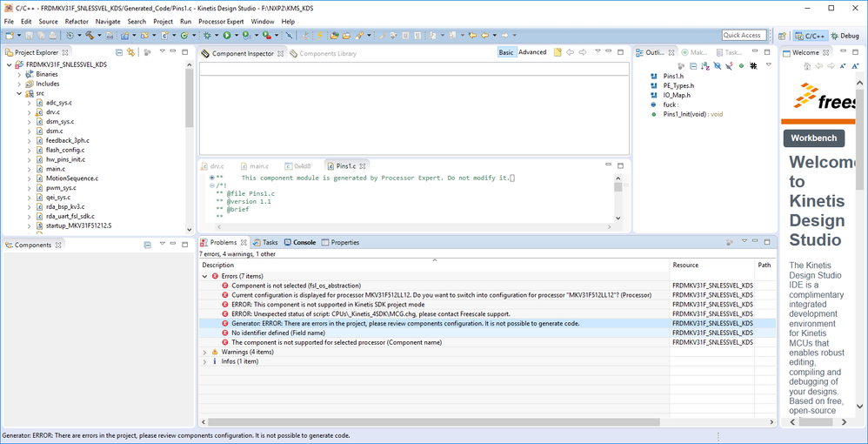Expand the Includes folder
Image resolution: width=868 pixels, height=444 pixels.
pos(19,84)
